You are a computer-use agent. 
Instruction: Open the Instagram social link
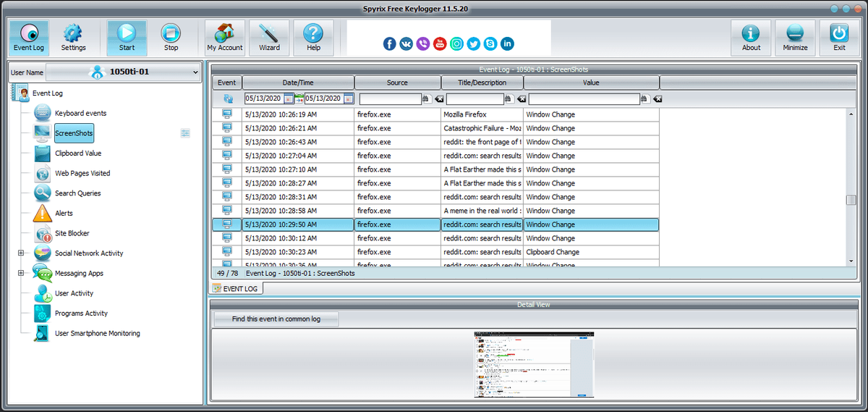tap(457, 43)
